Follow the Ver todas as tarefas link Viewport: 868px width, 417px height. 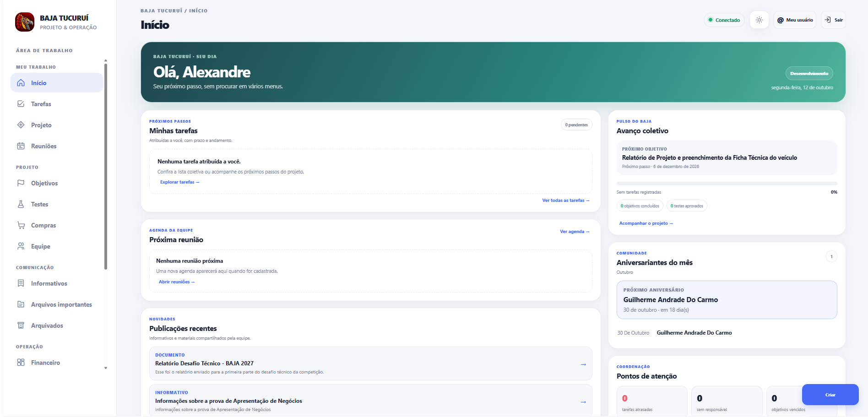pyautogui.click(x=566, y=200)
